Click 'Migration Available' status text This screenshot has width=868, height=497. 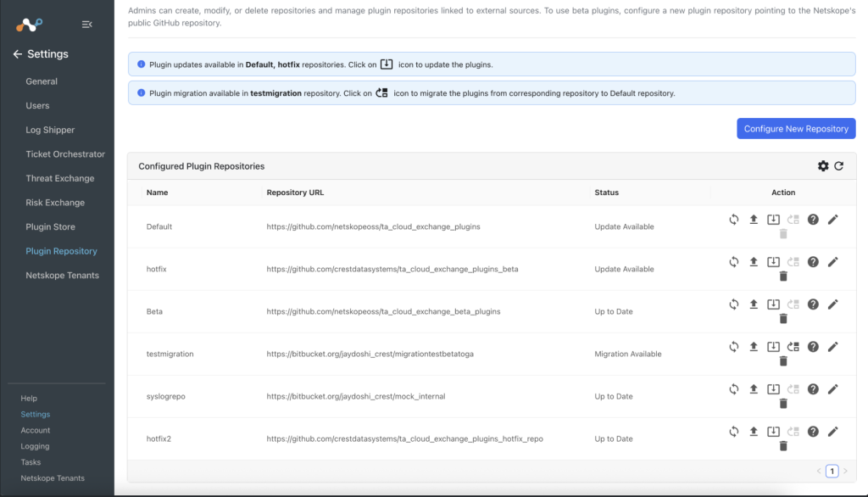tap(628, 354)
